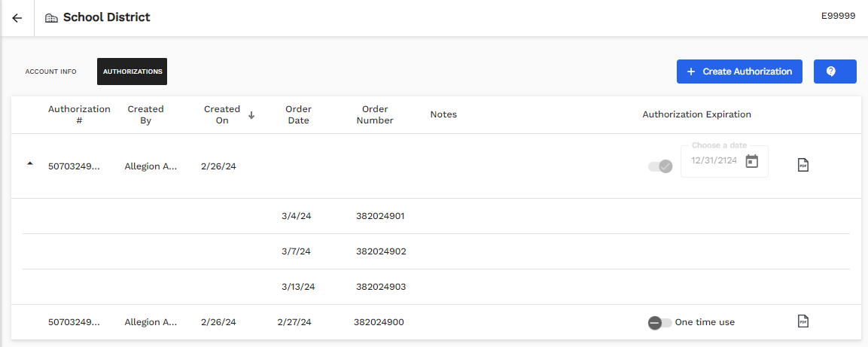Open PDF for the One time use authorization

coord(803,321)
